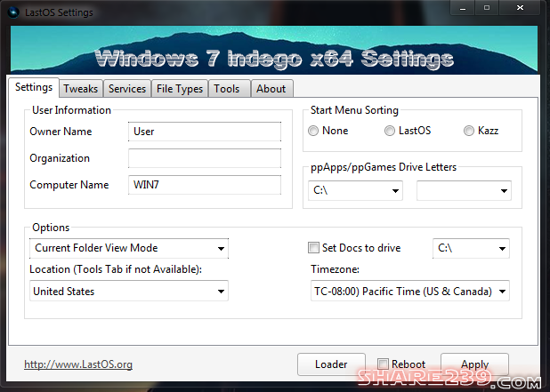
Task: Expand the United States location dropdown
Action: point(129,291)
